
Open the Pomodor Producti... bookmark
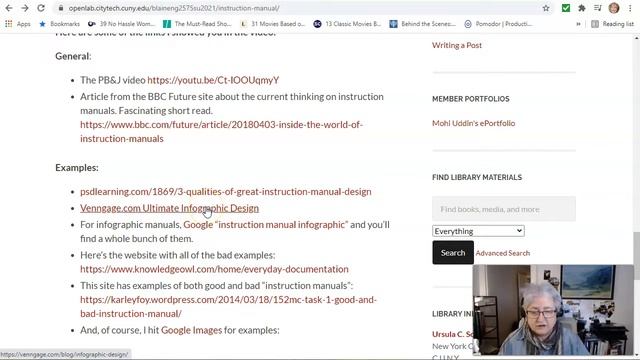[498, 24]
